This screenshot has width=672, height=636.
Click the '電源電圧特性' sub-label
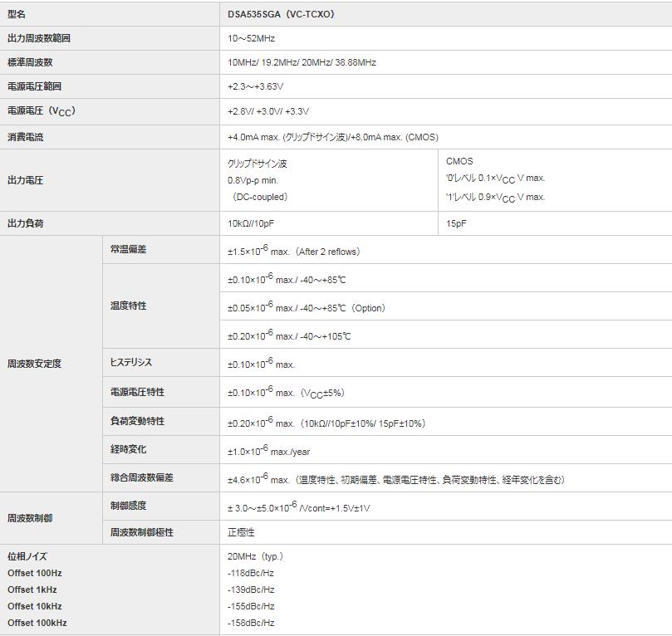pyautogui.click(x=137, y=392)
